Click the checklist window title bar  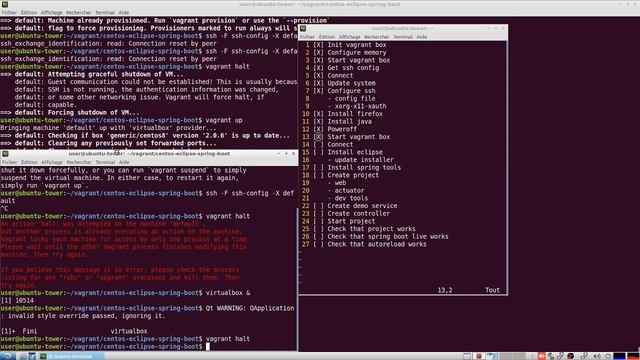point(403,28)
